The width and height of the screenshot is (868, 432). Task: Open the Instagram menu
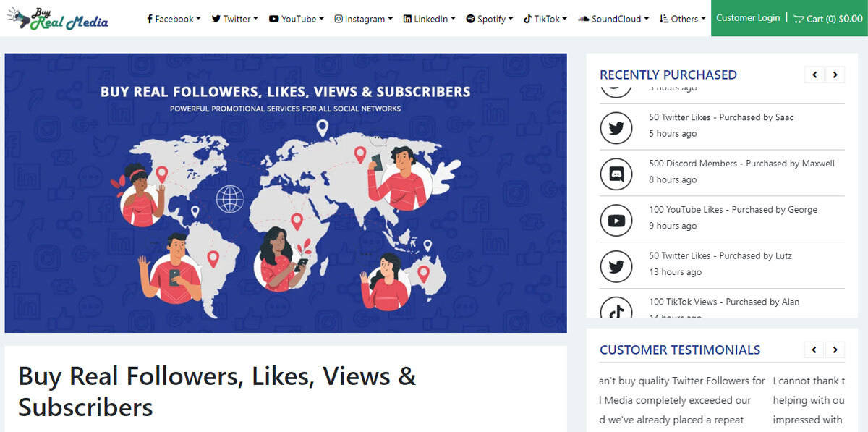(x=364, y=19)
